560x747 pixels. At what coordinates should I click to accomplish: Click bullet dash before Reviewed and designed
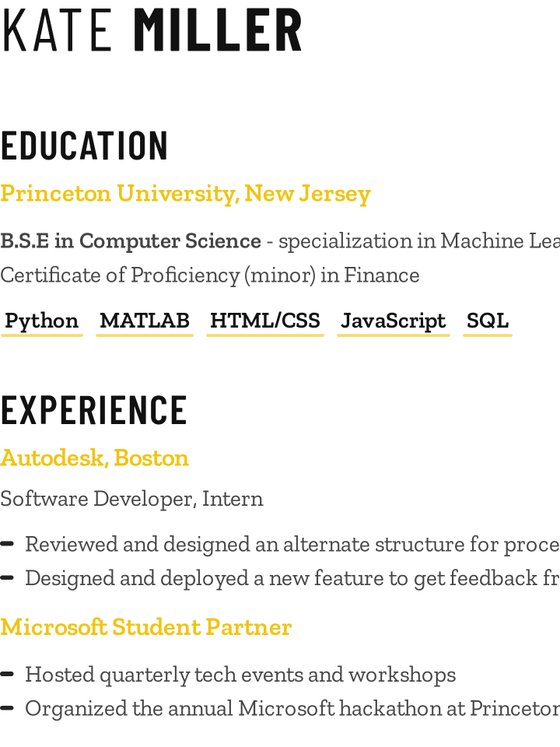tap(7, 544)
